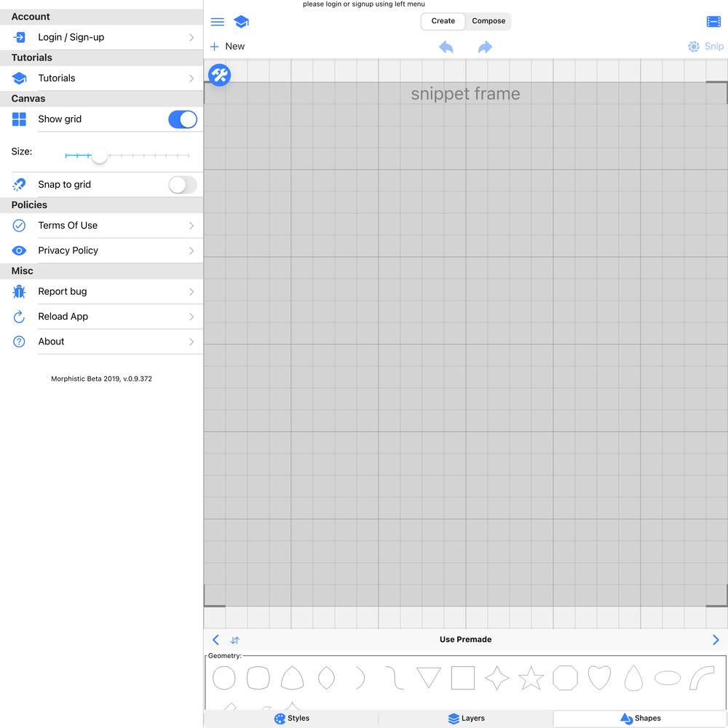Viewport: 728px width, 728px height.
Task: Create a new document with New
Action: (227, 47)
